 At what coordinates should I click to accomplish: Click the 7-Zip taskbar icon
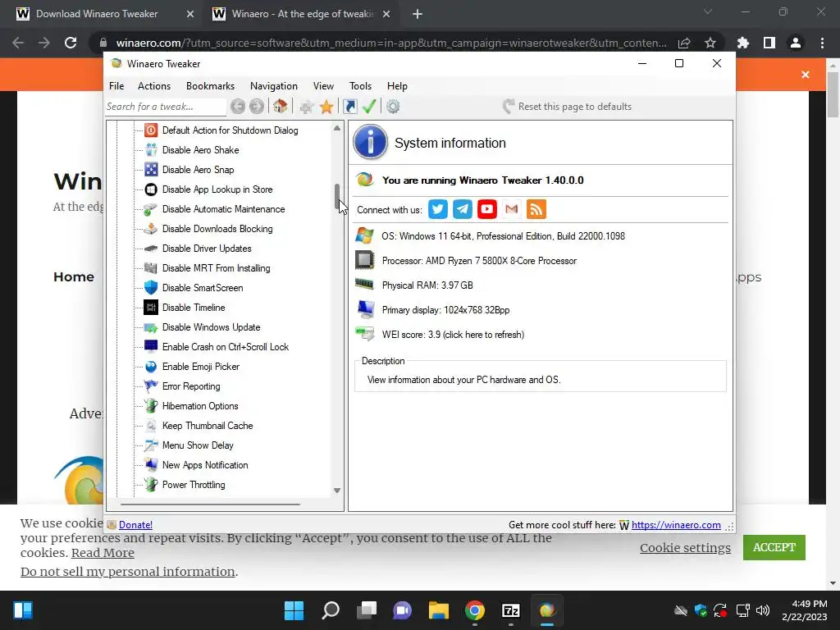(x=510, y=610)
